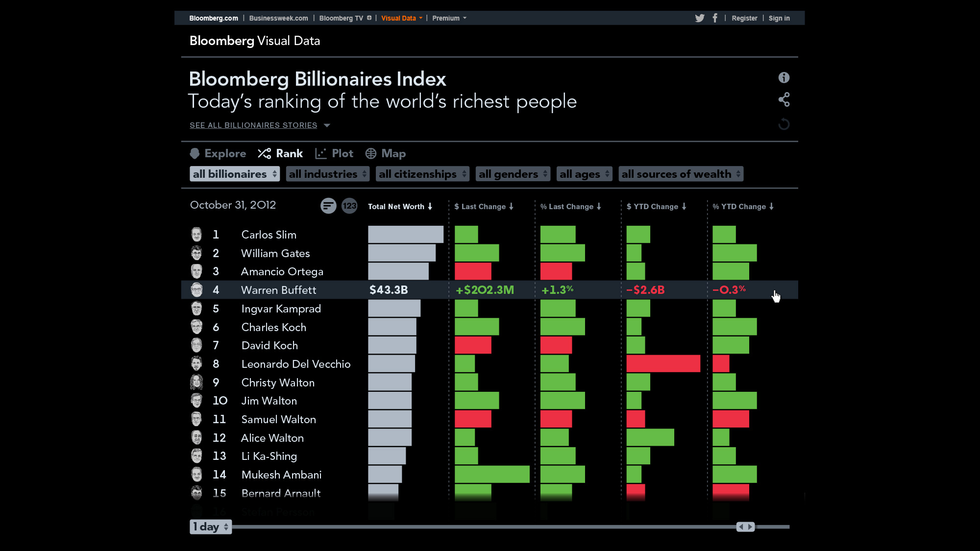
Task: Click the refresh/reset icon
Action: (x=784, y=124)
